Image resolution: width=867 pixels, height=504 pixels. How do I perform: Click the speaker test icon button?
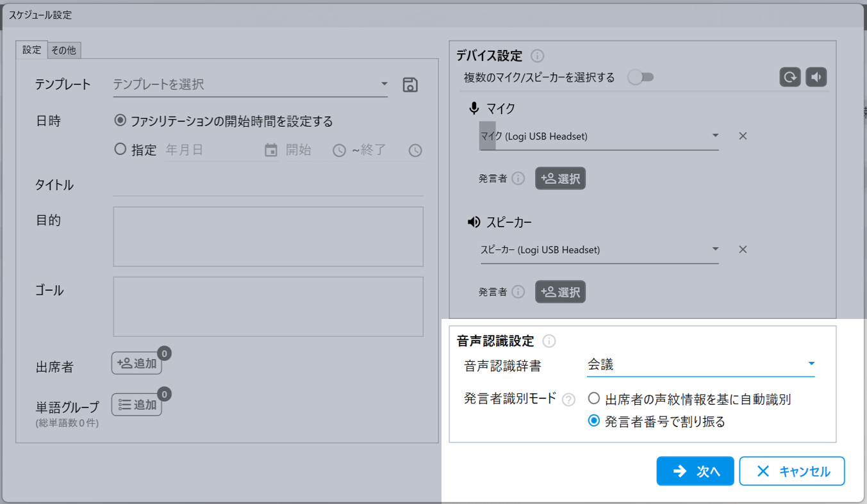(816, 77)
